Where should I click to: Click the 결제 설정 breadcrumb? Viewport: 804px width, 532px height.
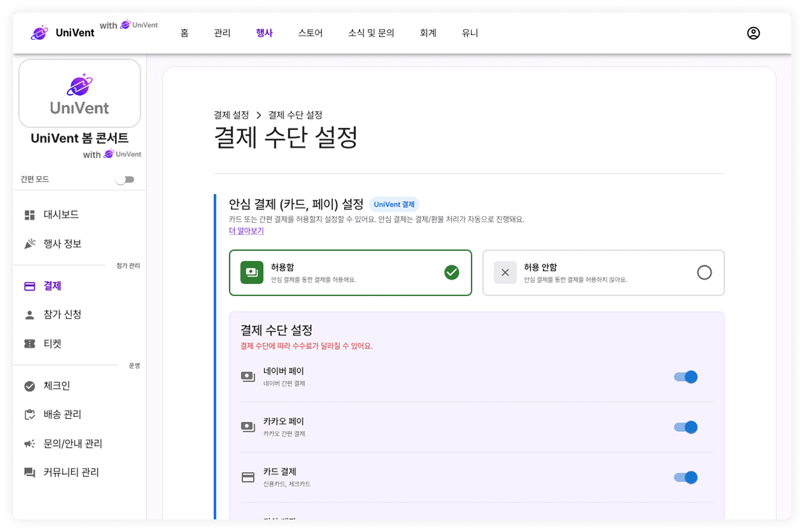(231, 115)
